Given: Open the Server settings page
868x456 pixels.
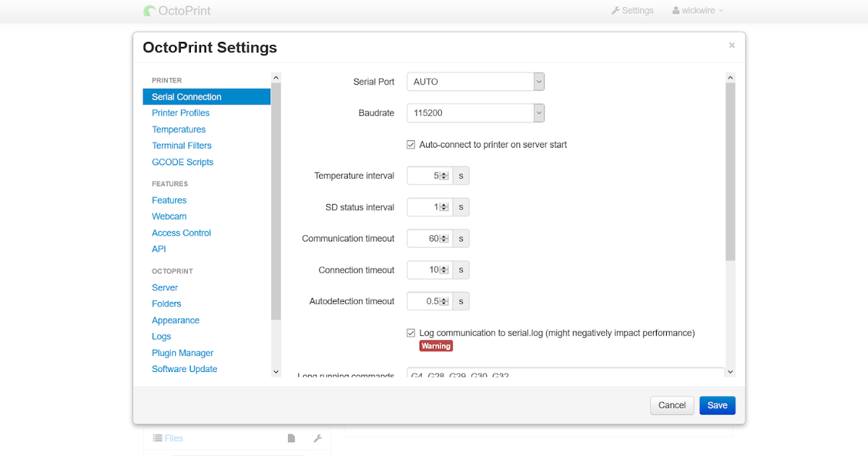Looking at the screenshot, I should coord(165,287).
